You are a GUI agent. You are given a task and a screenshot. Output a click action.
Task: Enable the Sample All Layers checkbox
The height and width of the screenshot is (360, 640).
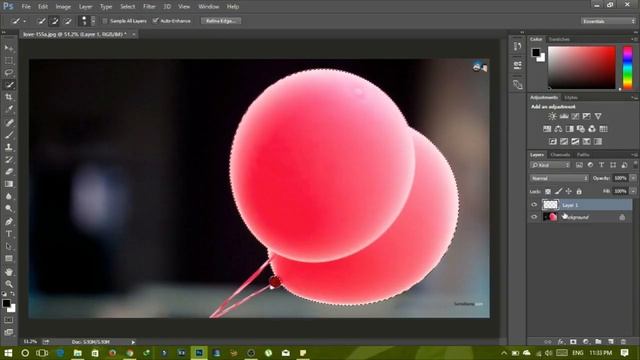(x=105, y=21)
